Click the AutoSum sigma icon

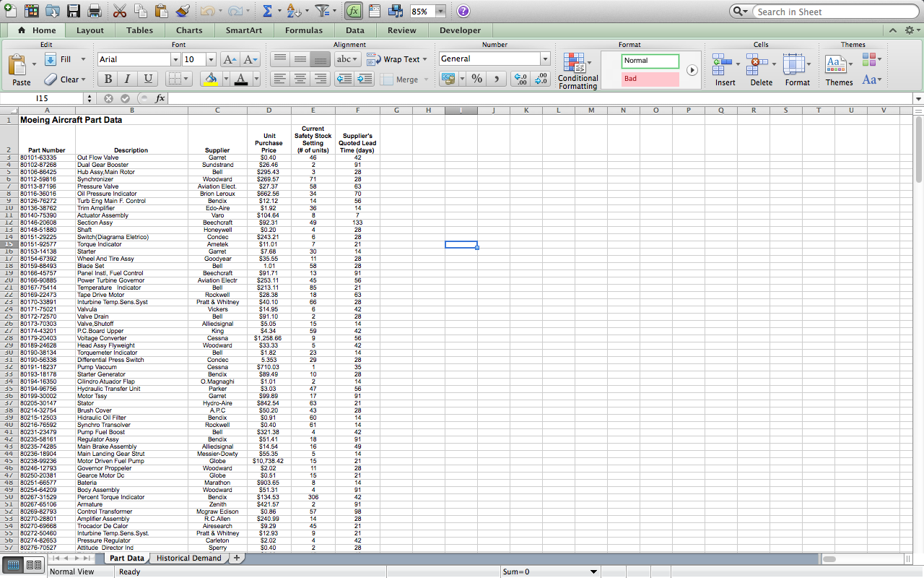[x=267, y=12]
